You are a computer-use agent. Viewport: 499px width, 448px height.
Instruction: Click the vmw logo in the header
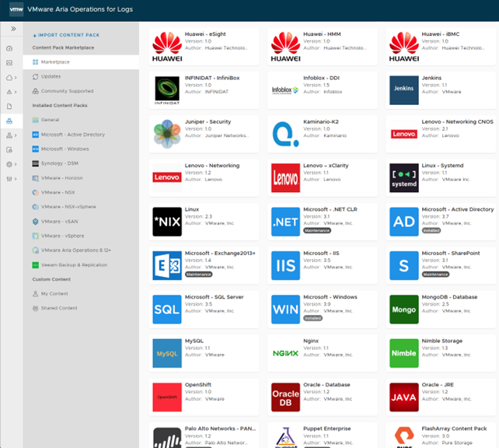pyautogui.click(x=16, y=9)
